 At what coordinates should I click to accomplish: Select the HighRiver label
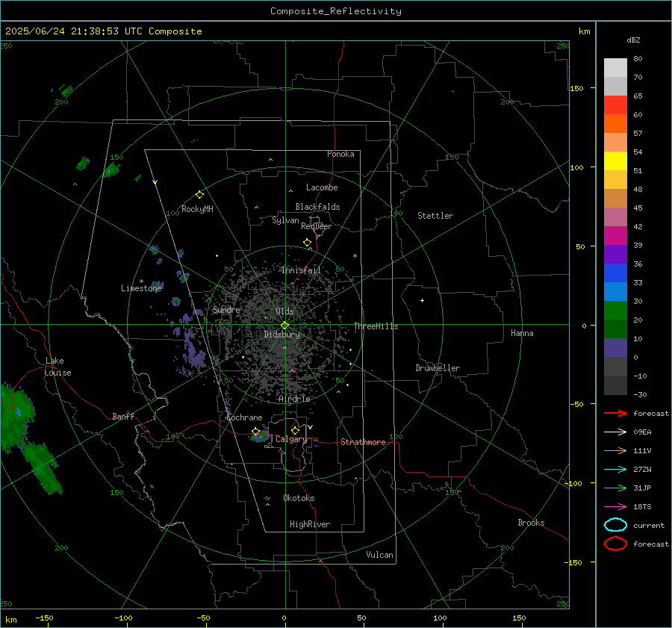pos(310,524)
